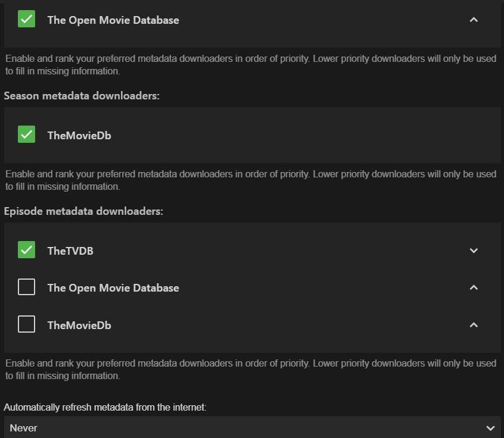The width and height of the screenshot is (504, 438).
Task: Move the unchecked TheMovieDb episode downloader up
Action: [474, 325]
